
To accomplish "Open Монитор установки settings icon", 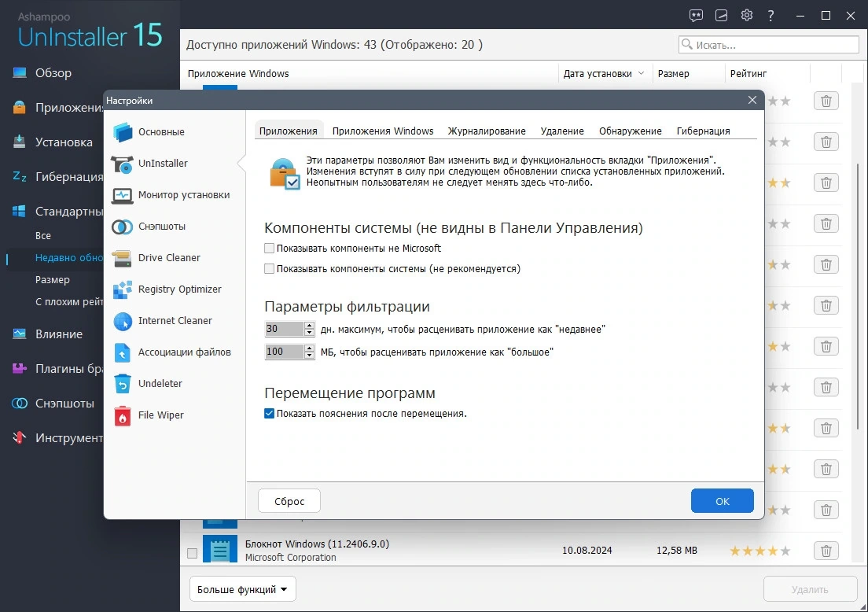I will [x=123, y=195].
